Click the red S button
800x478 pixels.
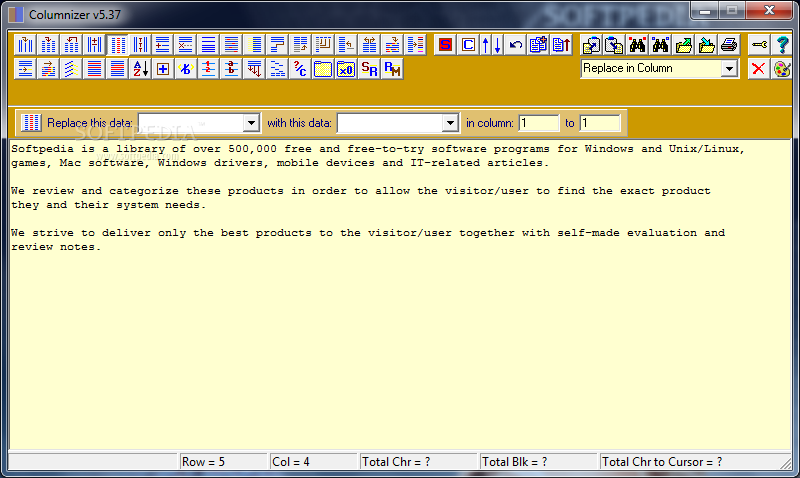click(x=445, y=45)
